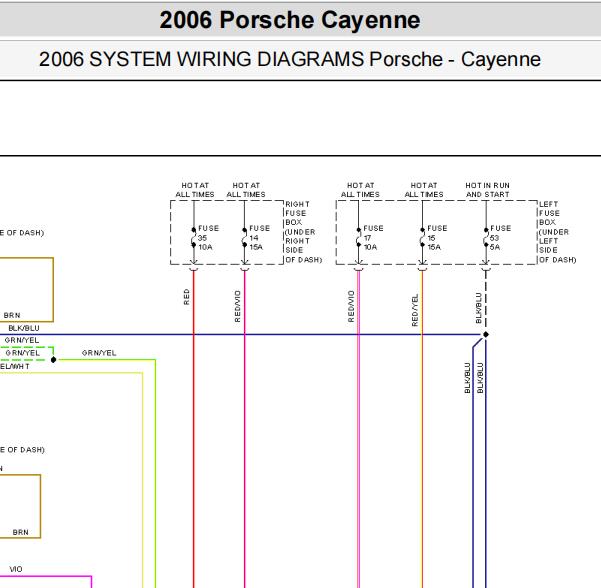This screenshot has height=588, width=601.
Task: Click the 'GRN/YEL' label inside dashed green box
Action: pyautogui.click(x=23, y=353)
